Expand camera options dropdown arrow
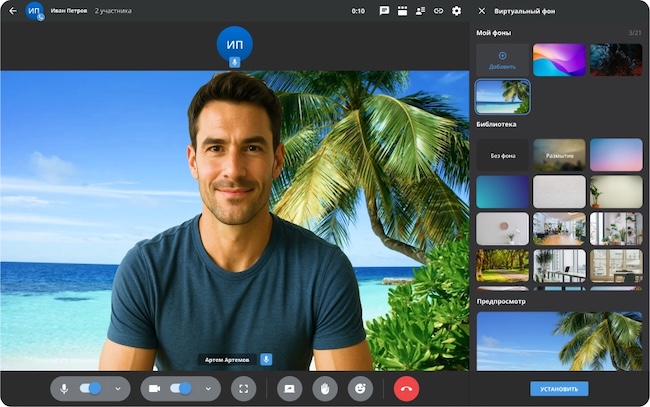This screenshot has height=407, width=650. pyautogui.click(x=208, y=388)
